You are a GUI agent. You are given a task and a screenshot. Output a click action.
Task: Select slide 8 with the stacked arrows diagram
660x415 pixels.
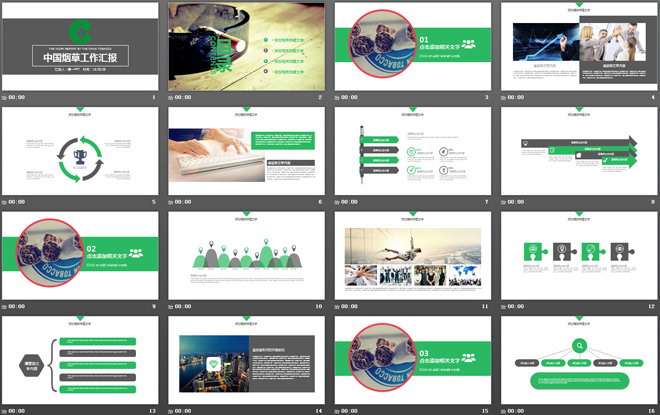pyautogui.click(x=578, y=149)
